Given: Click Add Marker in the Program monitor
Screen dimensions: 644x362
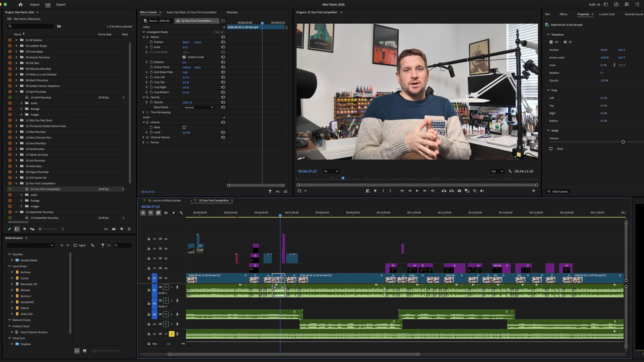Looking at the screenshot, I should (375, 191).
